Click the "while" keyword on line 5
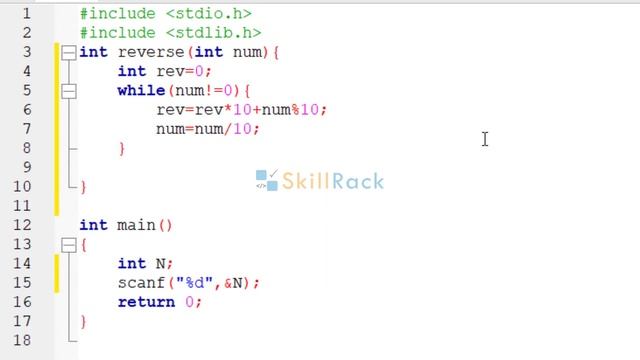The height and width of the screenshot is (360, 640). (141, 91)
